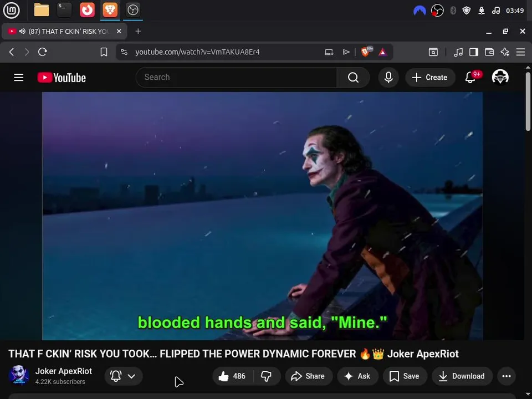Click the scrollbar down arrow

point(528,395)
